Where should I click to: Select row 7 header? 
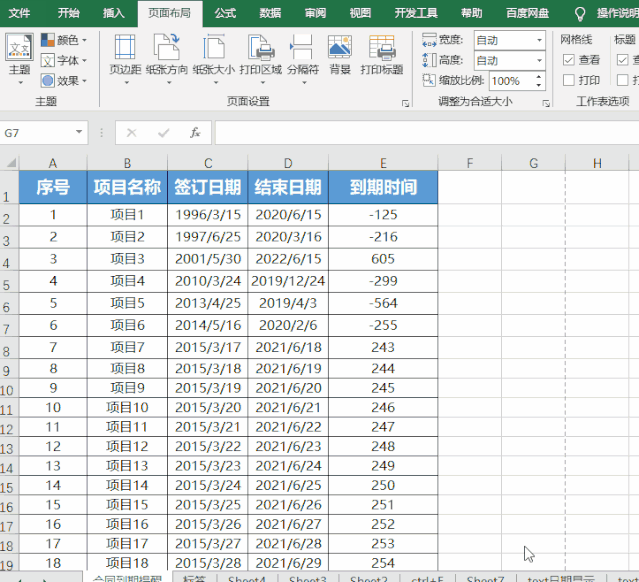pos(7,327)
